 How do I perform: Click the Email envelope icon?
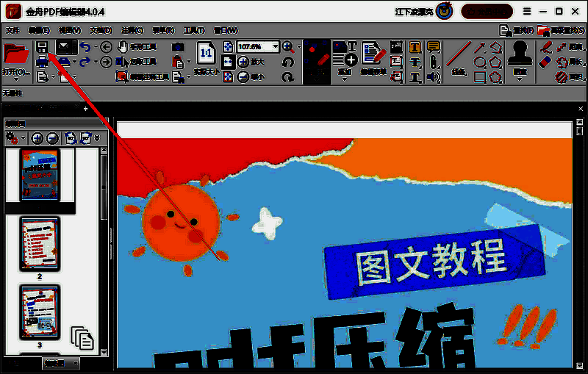click(x=63, y=47)
